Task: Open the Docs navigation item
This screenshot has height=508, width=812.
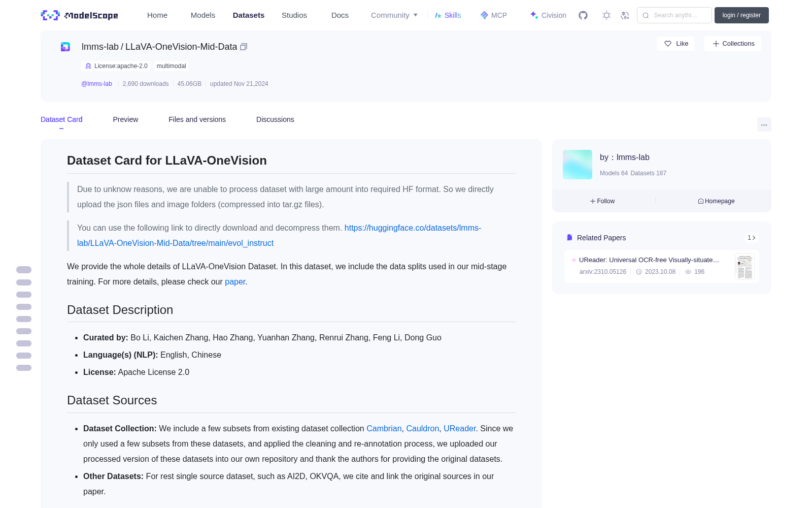Action: pos(340,15)
